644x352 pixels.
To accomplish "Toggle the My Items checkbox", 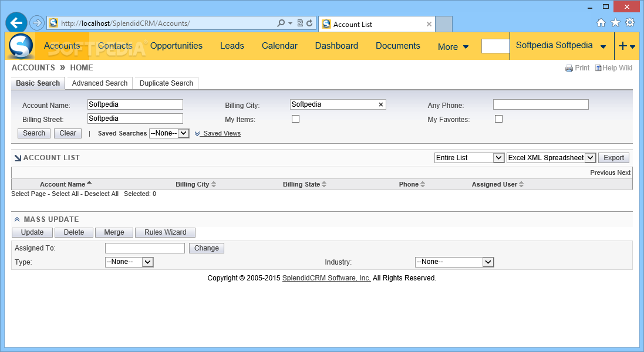I will coord(295,119).
